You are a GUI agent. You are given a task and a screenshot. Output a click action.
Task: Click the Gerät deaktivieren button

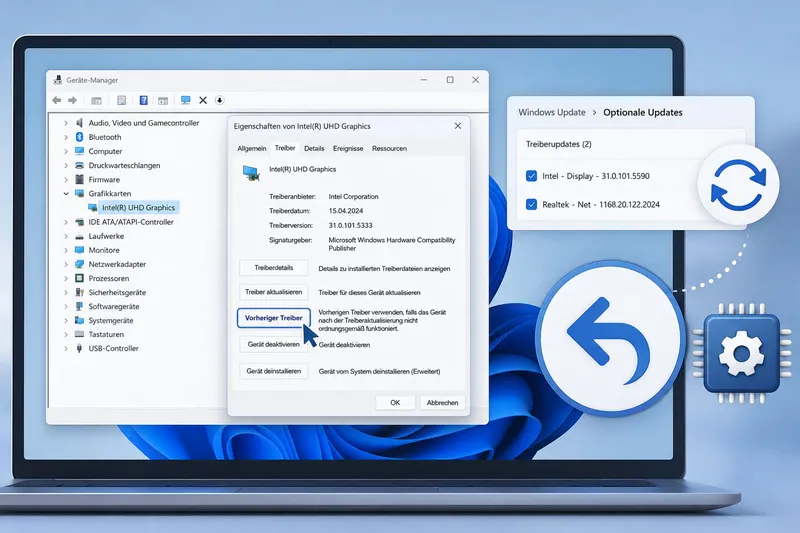273,344
